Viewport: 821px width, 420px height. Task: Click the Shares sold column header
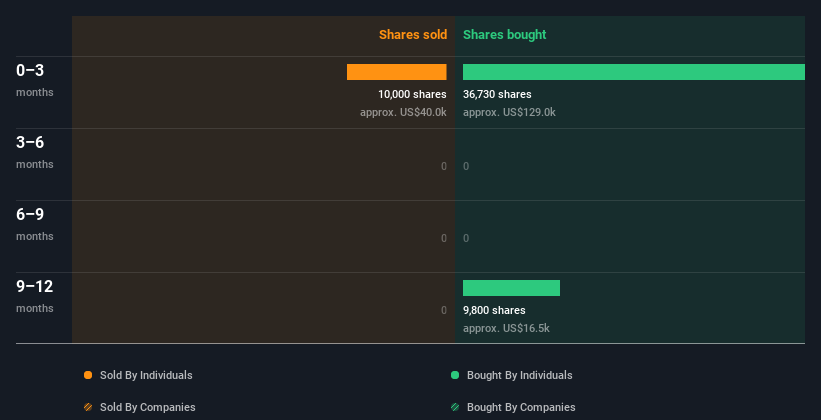pos(413,35)
